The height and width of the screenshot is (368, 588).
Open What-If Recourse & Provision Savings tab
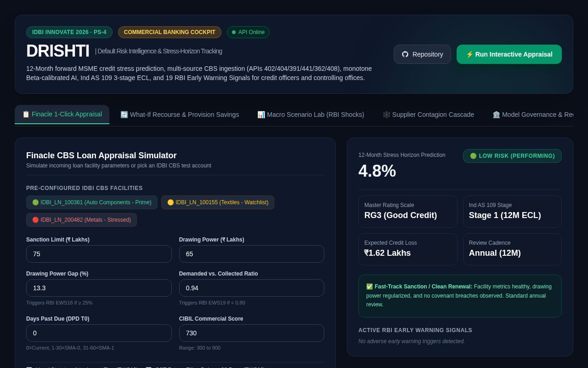tap(180, 115)
